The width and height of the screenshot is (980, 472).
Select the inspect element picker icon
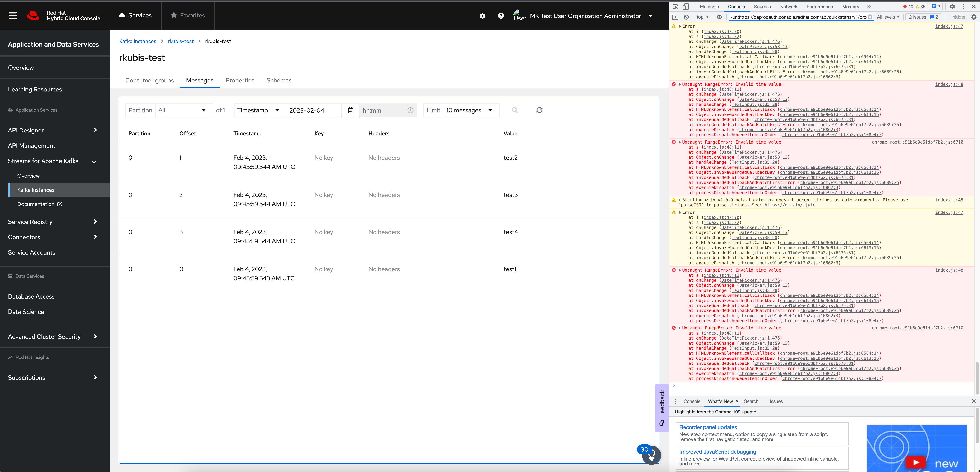(675, 7)
